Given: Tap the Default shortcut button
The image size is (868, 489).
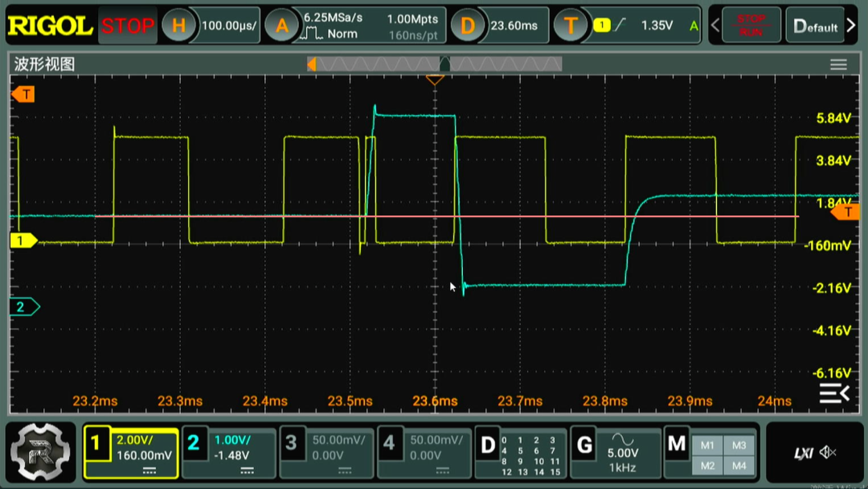Looking at the screenshot, I should (815, 26).
